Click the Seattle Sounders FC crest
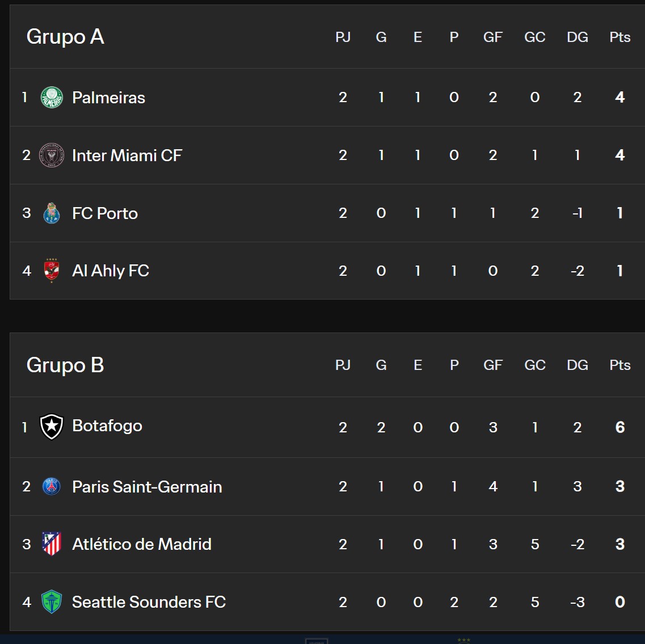645x644 pixels. tap(52, 601)
